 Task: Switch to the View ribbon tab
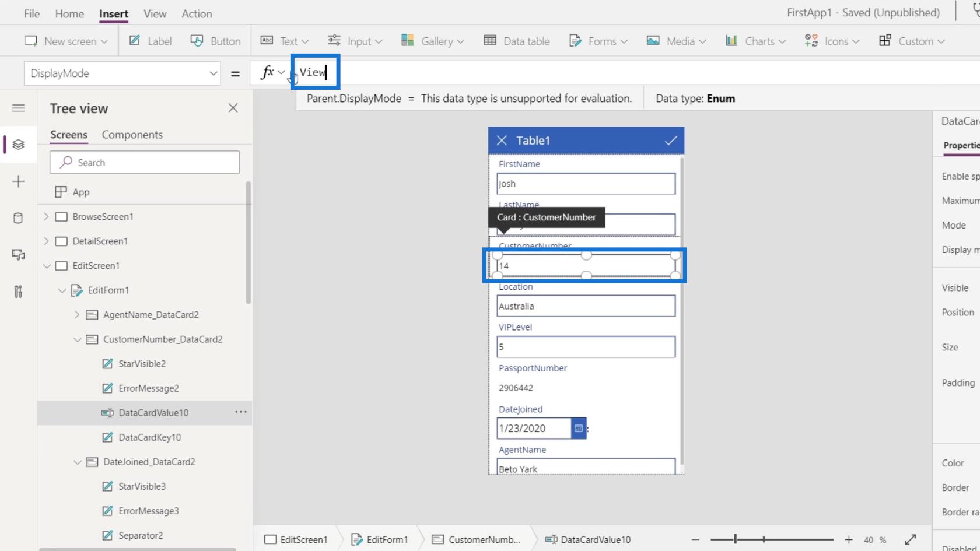[x=155, y=13]
